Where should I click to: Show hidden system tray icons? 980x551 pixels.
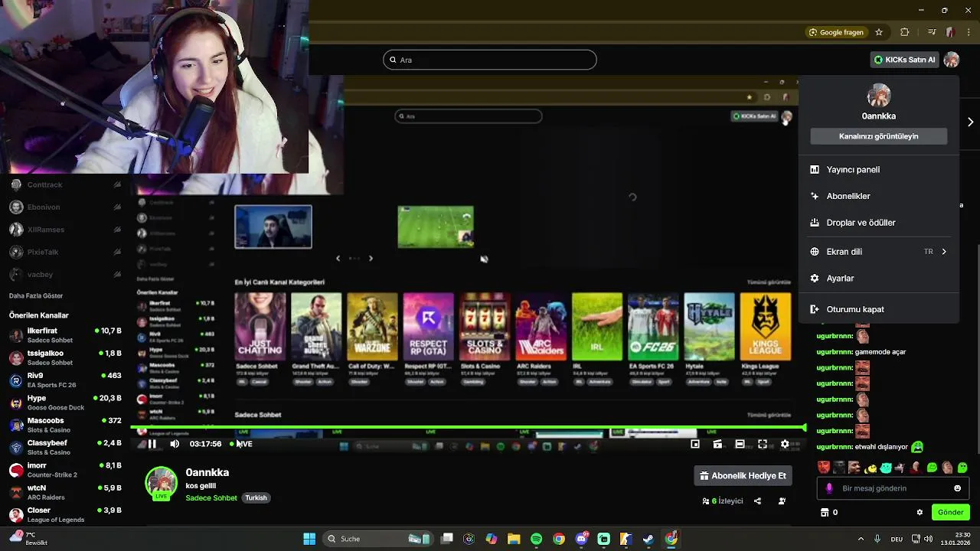[x=861, y=539]
